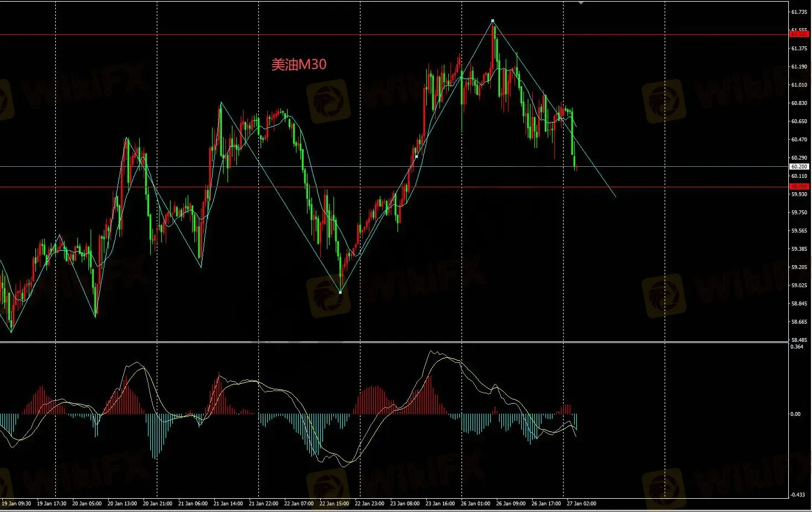Click the 23 Jan 08:00 time label
The height and width of the screenshot is (512, 812).
pyautogui.click(x=405, y=504)
